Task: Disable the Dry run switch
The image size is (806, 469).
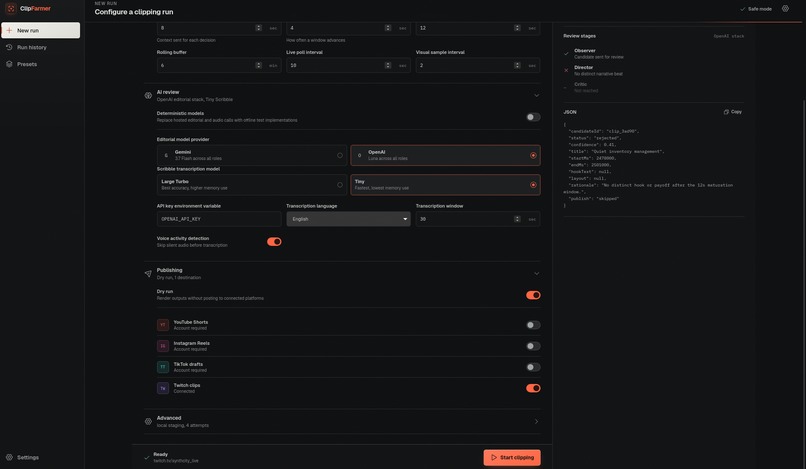Action: [533, 295]
